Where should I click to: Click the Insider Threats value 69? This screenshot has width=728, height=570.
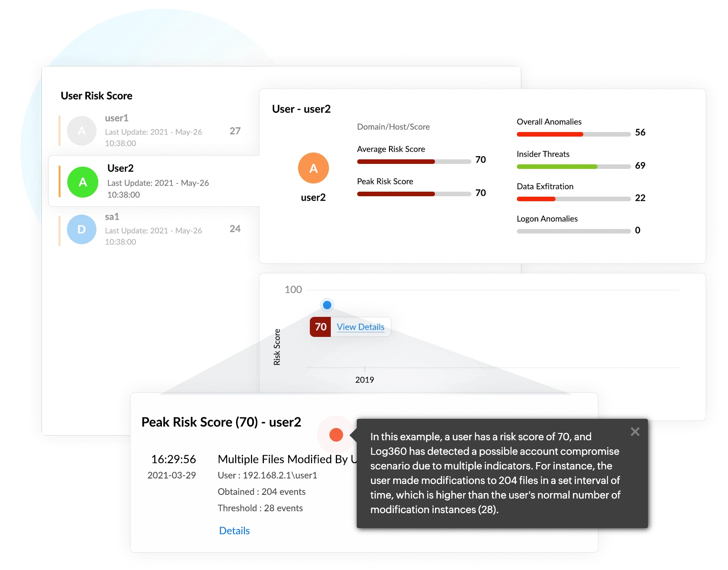pos(640,166)
